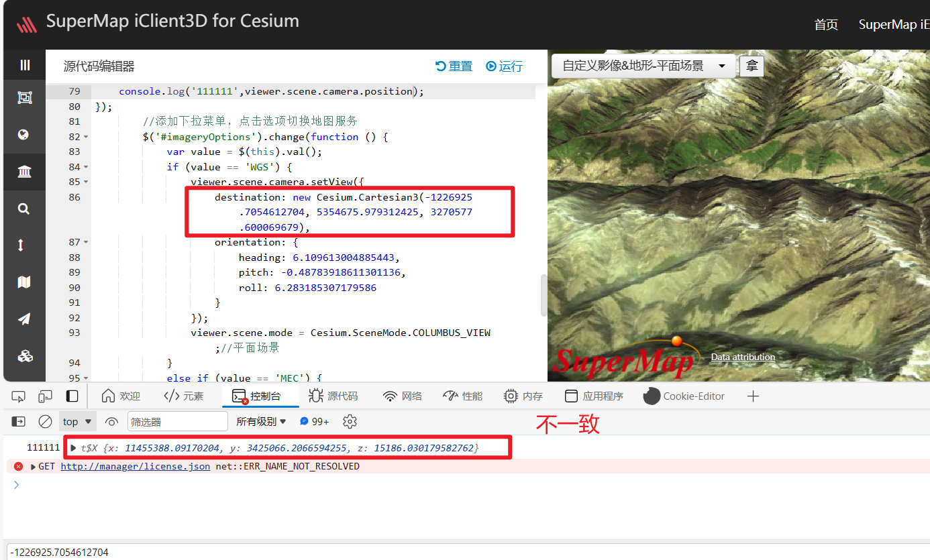
Task: Expand the logged t$X object triangle
Action: click(73, 447)
